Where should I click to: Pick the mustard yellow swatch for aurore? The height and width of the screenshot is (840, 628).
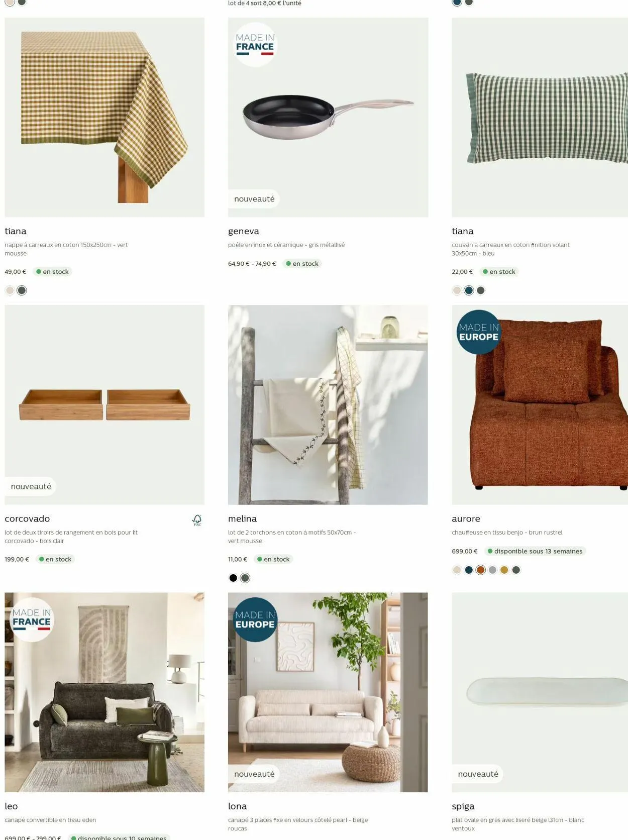(504, 570)
